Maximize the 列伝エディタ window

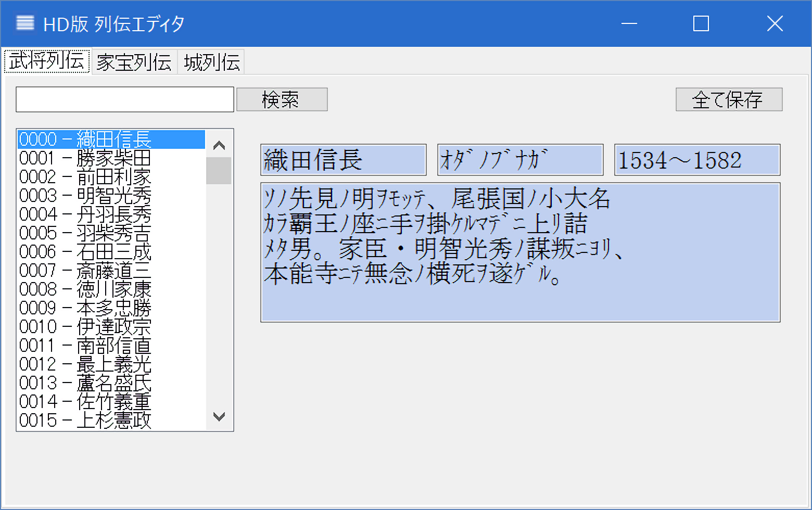701,23
